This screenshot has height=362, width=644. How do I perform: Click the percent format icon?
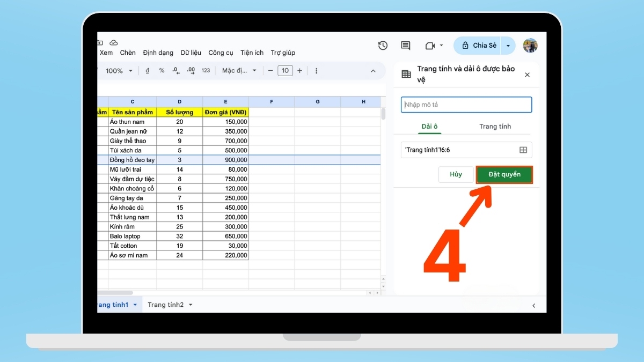tap(162, 71)
